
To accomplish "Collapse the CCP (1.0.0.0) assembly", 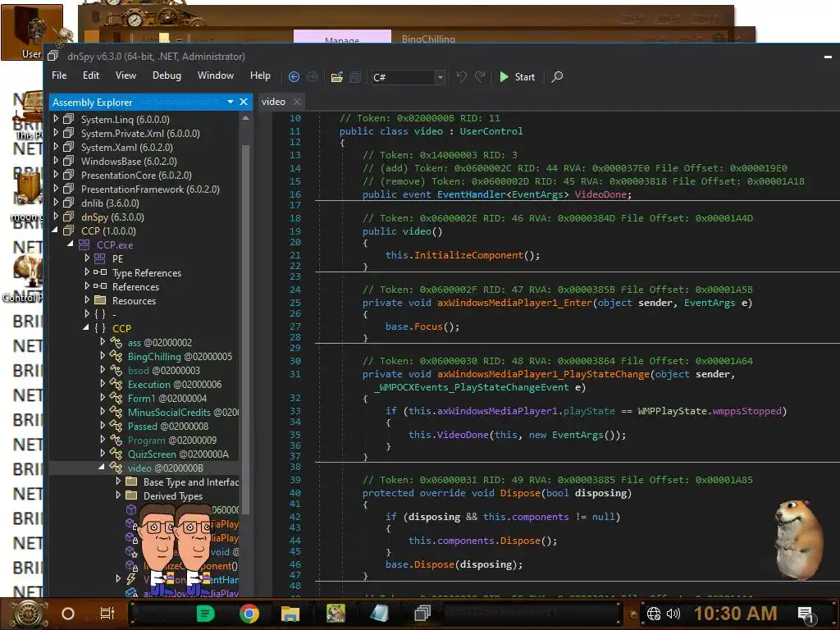I will point(55,231).
